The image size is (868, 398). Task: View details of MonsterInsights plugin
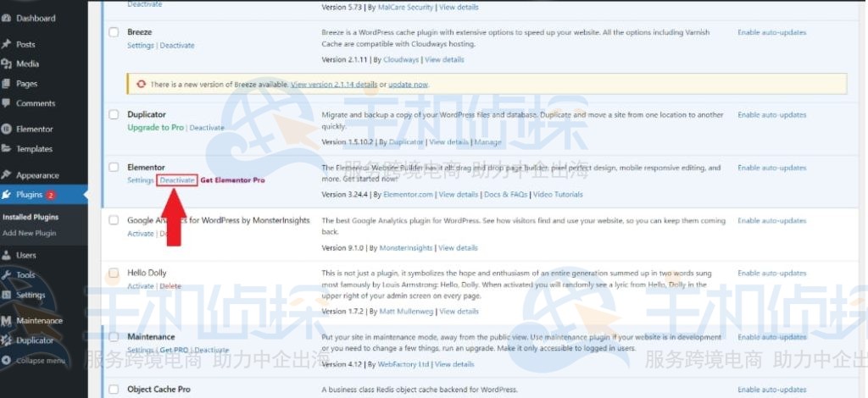click(x=458, y=247)
